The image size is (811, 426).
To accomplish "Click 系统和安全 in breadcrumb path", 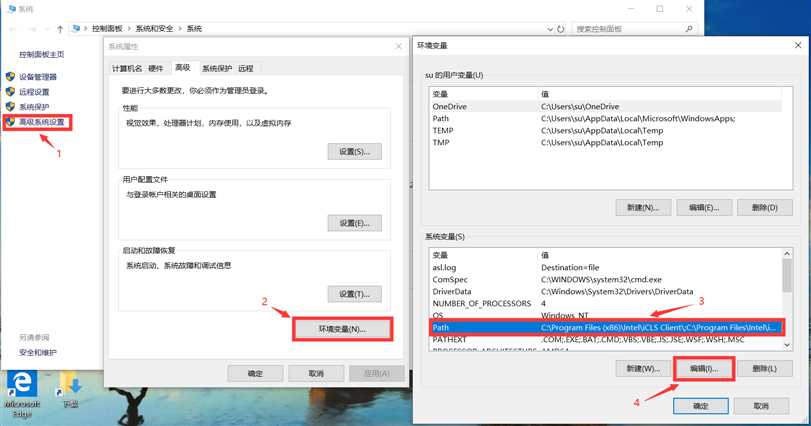I will pyautogui.click(x=154, y=28).
